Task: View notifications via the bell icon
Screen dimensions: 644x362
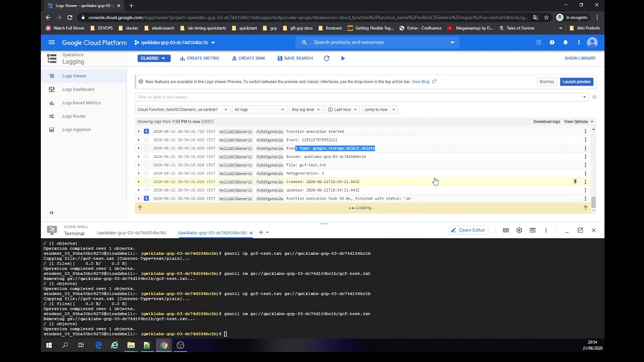Action: [x=566, y=43]
